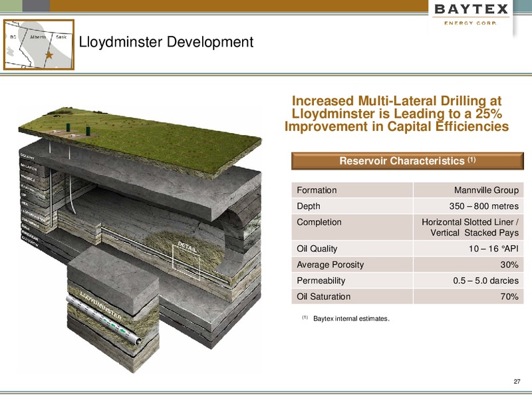Click the 'LLOYDMINSTER' label on the detail block

tap(100, 305)
